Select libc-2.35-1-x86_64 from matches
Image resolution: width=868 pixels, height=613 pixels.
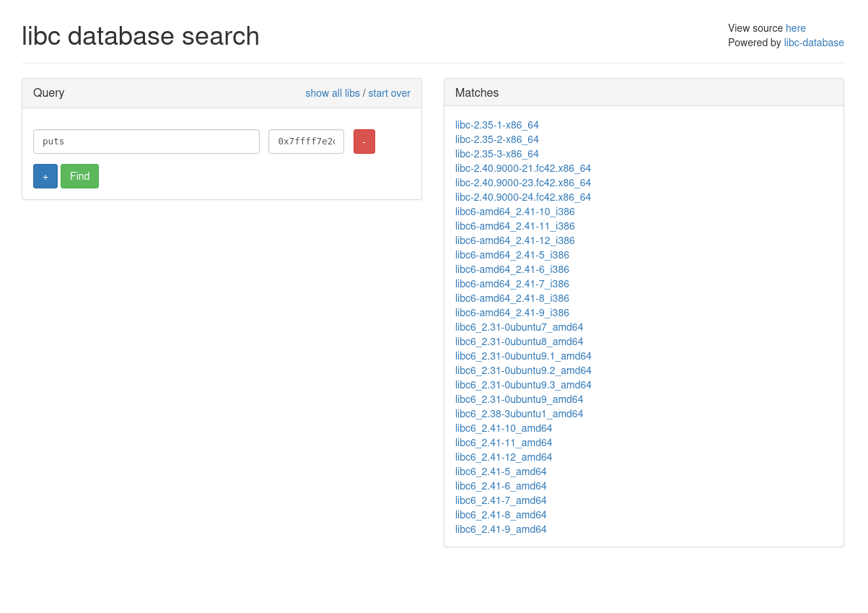coord(496,125)
